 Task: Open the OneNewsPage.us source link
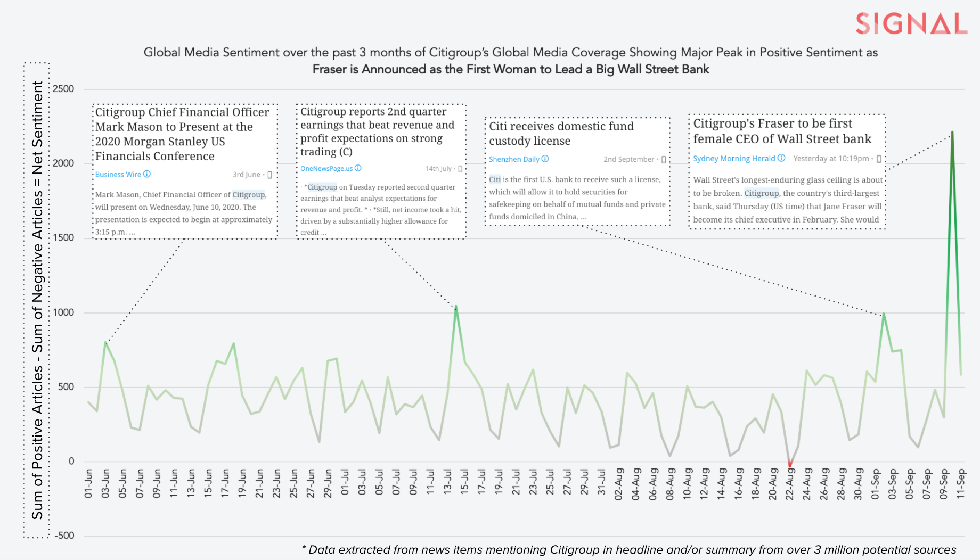point(326,169)
